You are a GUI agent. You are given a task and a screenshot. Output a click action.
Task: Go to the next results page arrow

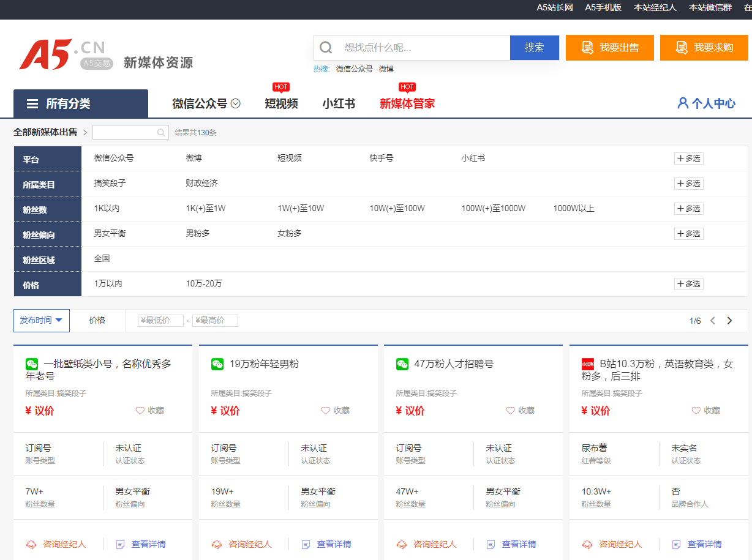729,321
